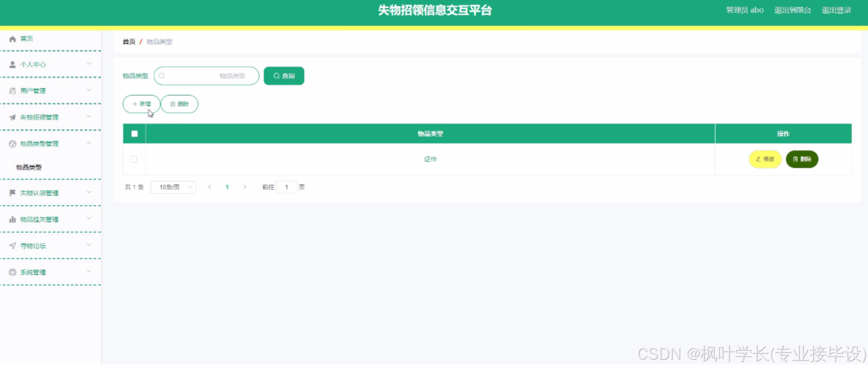Click the home icon in sidebar
This screenshot has width=868, height=368.
(13, 39)
